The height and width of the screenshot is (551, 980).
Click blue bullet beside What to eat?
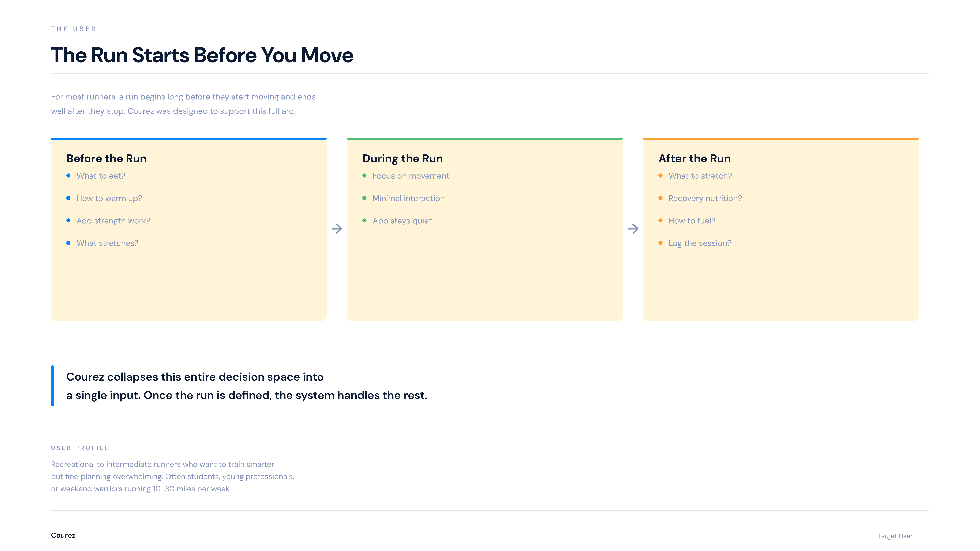click(x=69, y=176)
